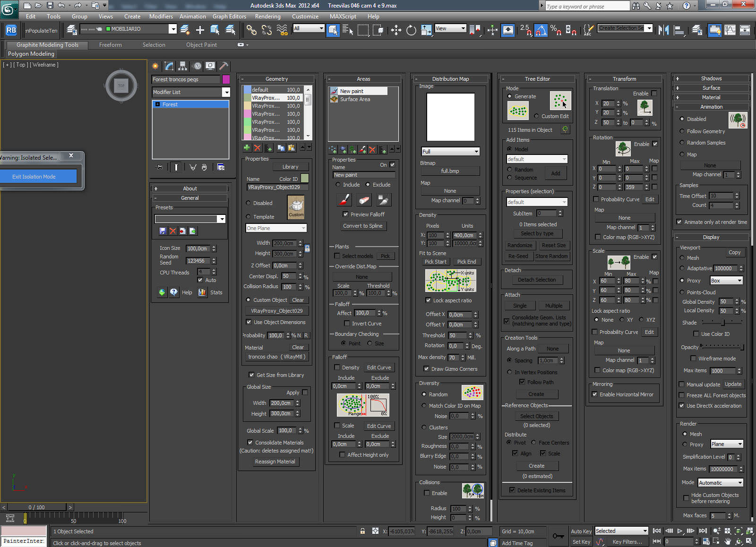
Task: Click the Stats chart icon
Action: click(x=202, y=292)
